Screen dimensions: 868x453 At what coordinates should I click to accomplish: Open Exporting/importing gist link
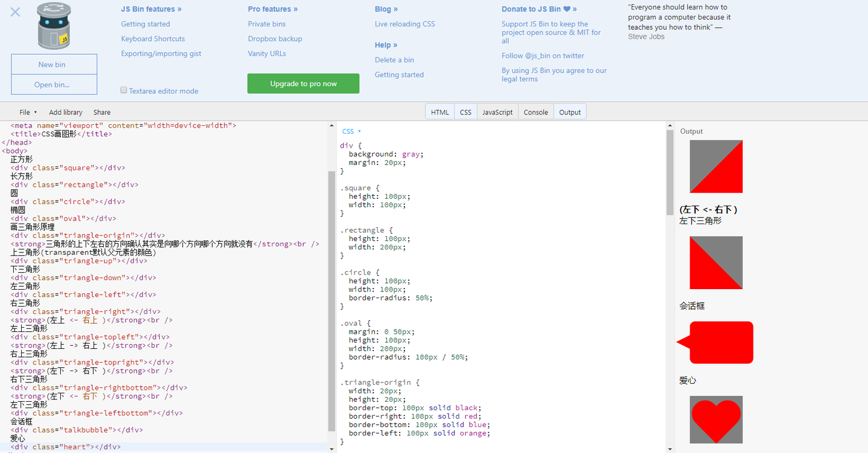161,54
